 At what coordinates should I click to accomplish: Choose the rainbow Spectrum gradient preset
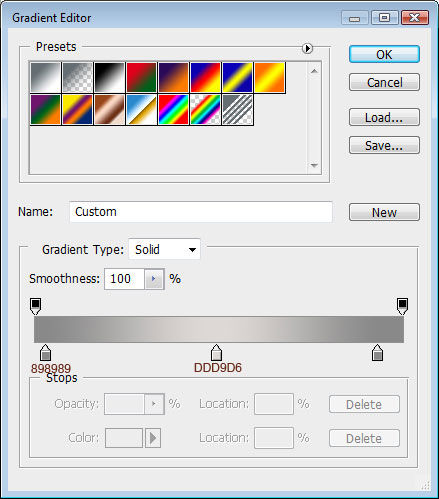click(173, 109)
